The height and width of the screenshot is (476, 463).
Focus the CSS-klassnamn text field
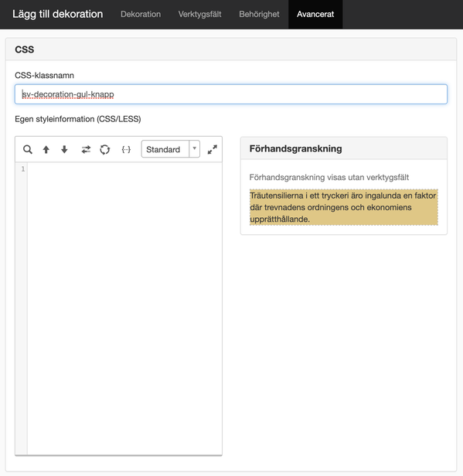231,94
